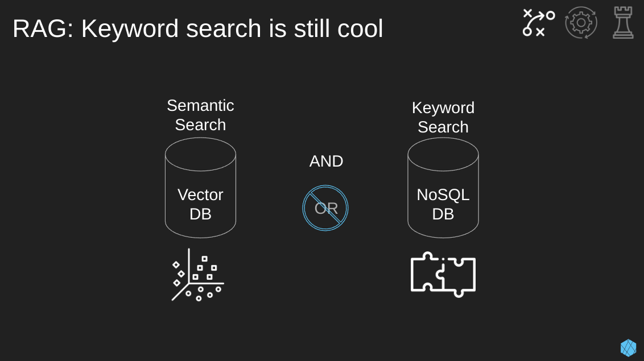Click the small squares in scatter plot
Screen dimensions: 644x361
click(x=205, y=268)
